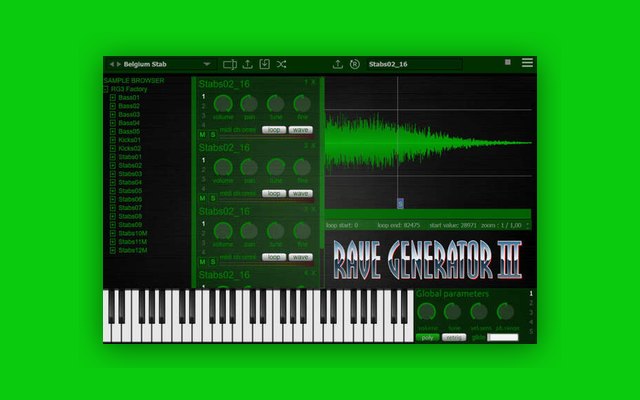Expand the Stabs12M folder
Image resolution: width=640 pixels, height=400 pixels.
113,250
